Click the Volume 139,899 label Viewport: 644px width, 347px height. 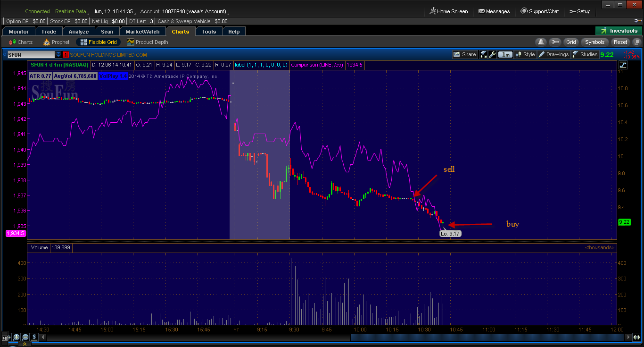coord(50,247)
